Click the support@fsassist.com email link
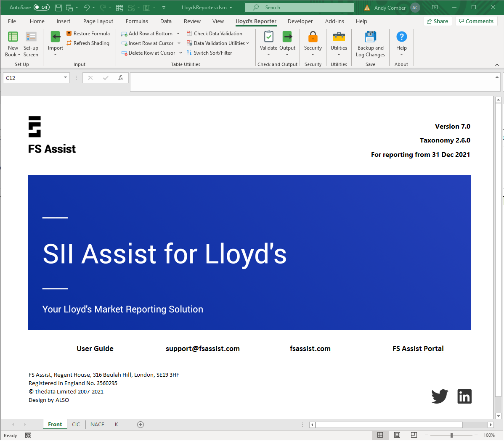Image resolution: width=504 pixels, height=441 pixels. (203, 349)
